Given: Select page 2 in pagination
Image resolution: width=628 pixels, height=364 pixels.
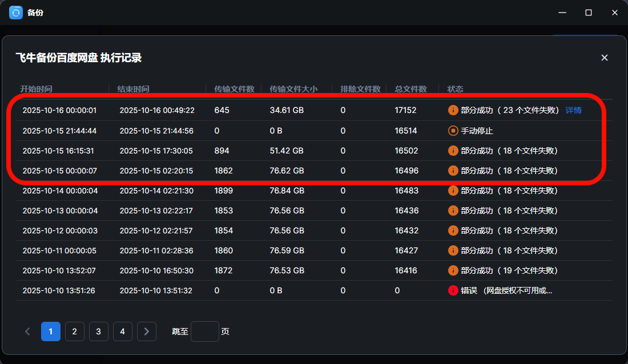Looking at the screenshot, I should (x=75, y=331).
